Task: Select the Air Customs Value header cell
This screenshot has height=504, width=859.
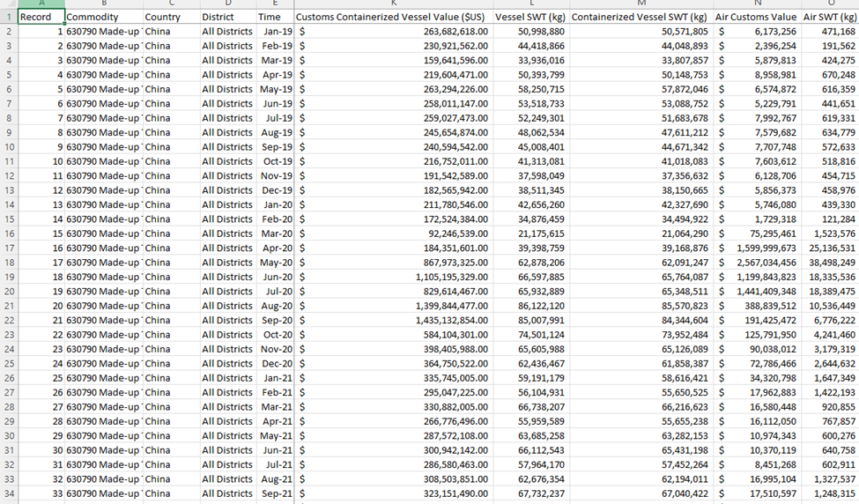Action: coord(758,17)
